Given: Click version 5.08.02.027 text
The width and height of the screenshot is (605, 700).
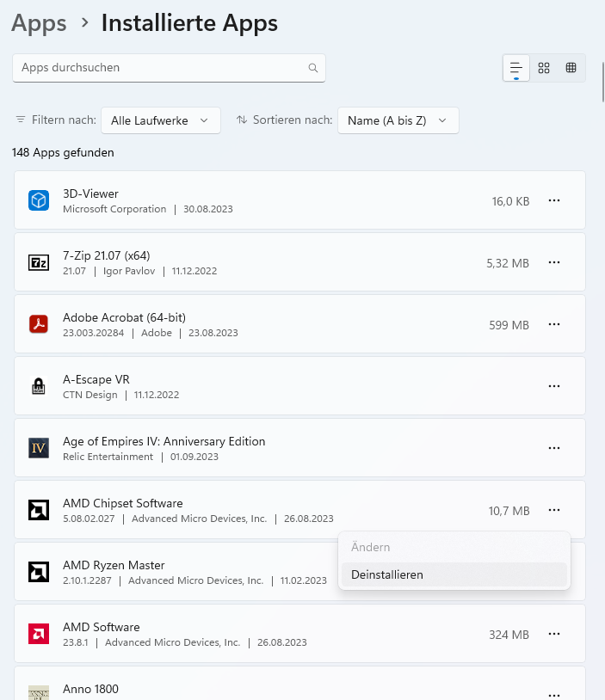Looking at the screenshot, I should point(89,519).
